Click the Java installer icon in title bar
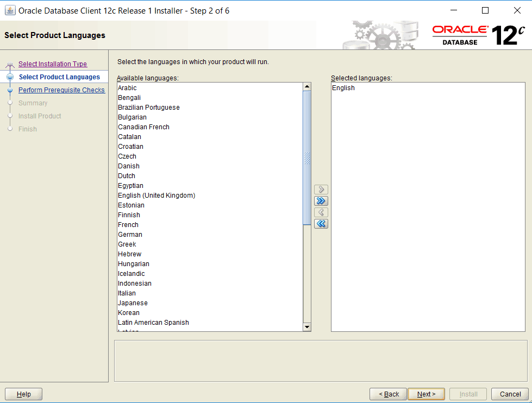 tap(10, 10)
